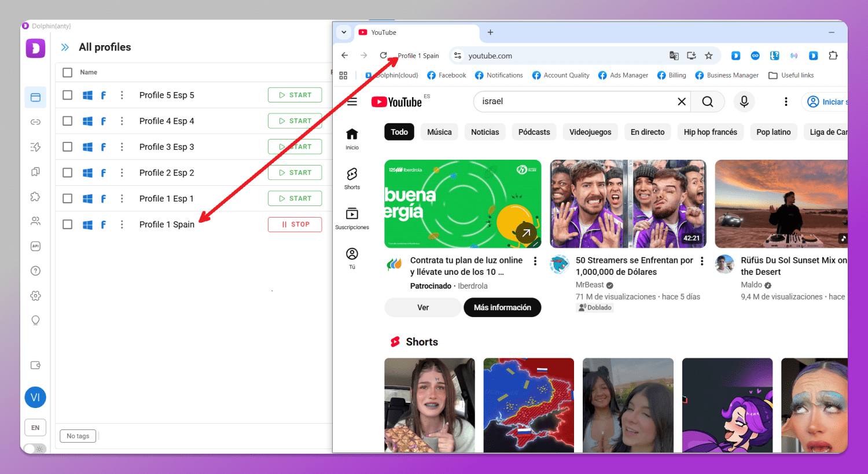Toggle the dark mode switch at bottom
The image size is (868, 474).
(36, 449)
